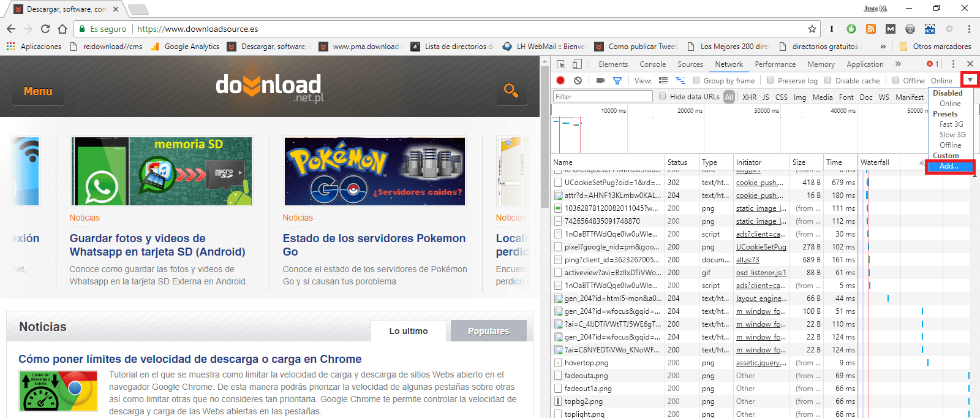Open the Otros marcadores folder

935,46
